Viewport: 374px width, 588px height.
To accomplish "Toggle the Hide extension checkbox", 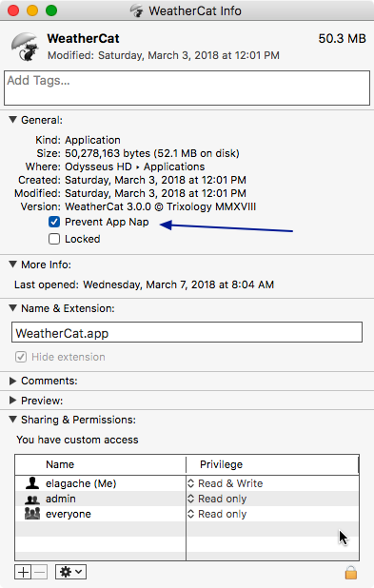I will coord(21,357).
